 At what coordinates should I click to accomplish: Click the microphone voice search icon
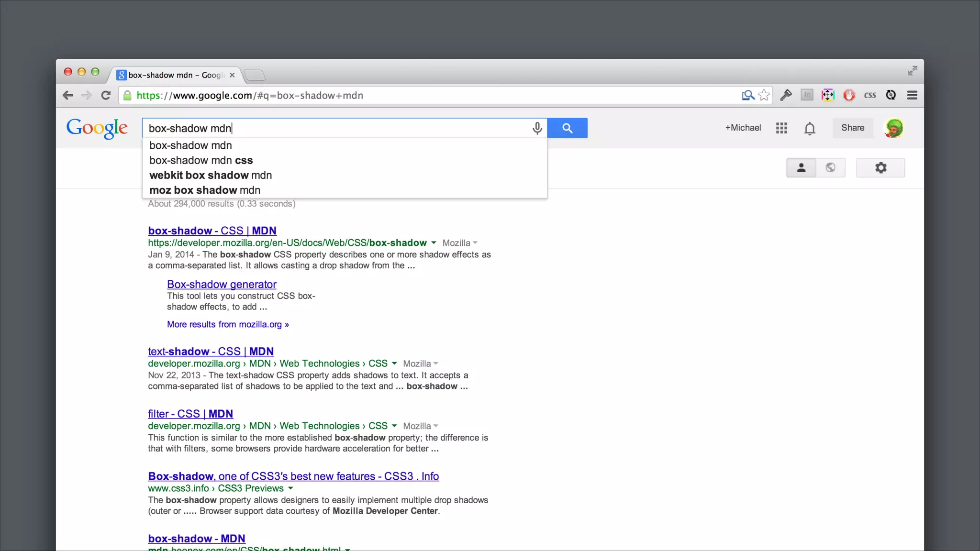coord(537,128)
